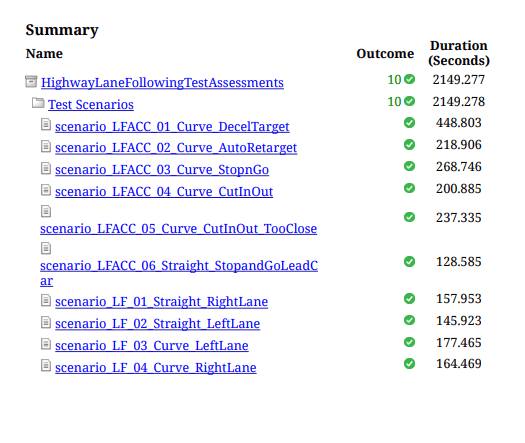
Task: Open scenario_LFACC_04_Curve_CutInOut link
Action: point(164,192)
